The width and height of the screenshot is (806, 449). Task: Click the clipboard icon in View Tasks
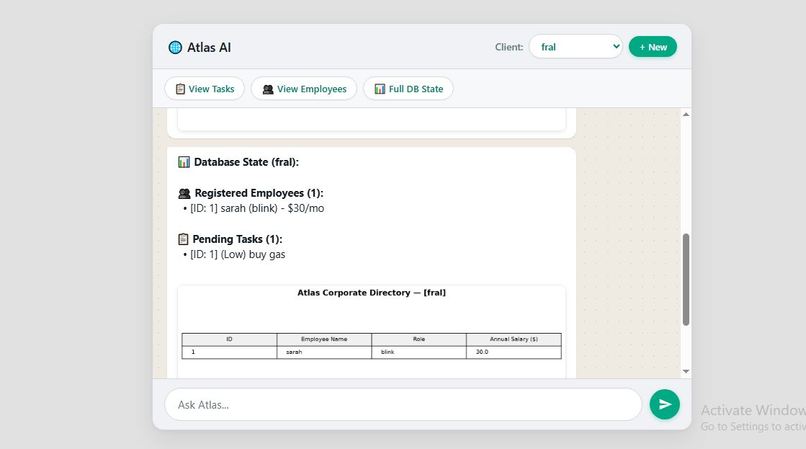pos(180,89)
